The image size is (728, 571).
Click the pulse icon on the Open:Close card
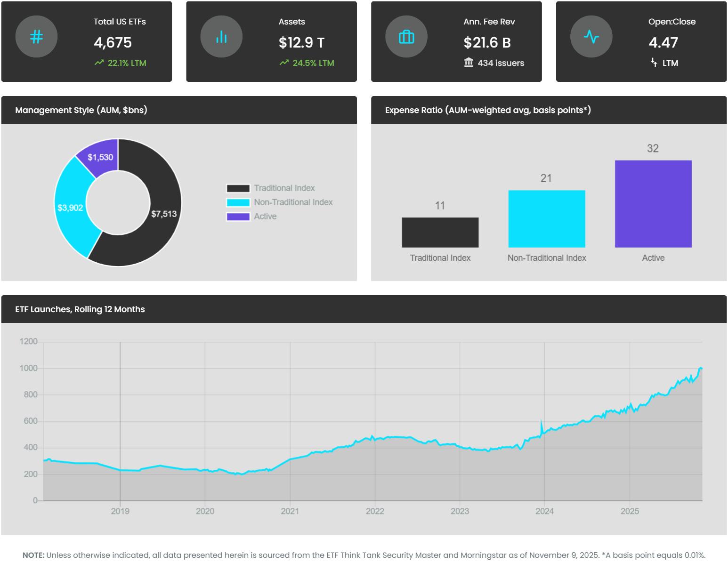pos(591,36)
